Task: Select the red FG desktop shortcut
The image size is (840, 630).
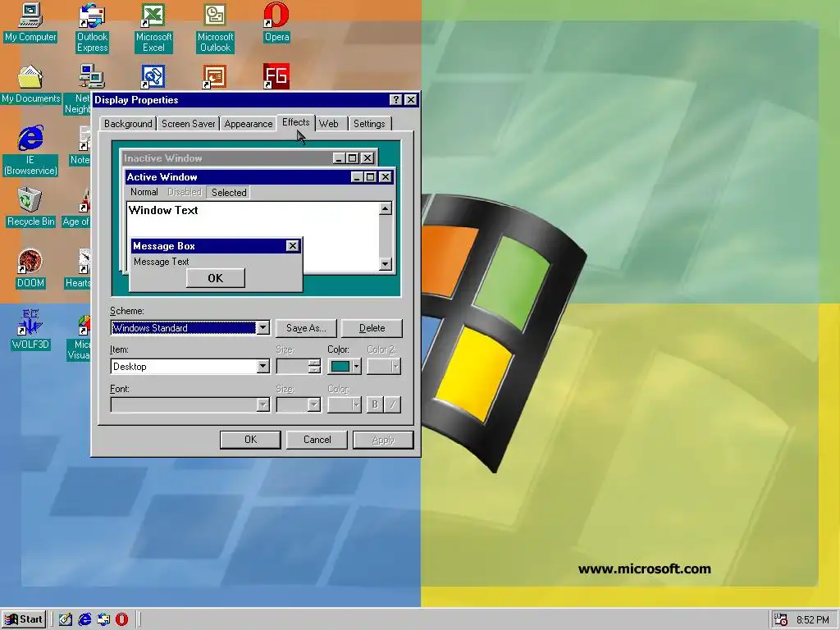Action: tap(276, 76)
